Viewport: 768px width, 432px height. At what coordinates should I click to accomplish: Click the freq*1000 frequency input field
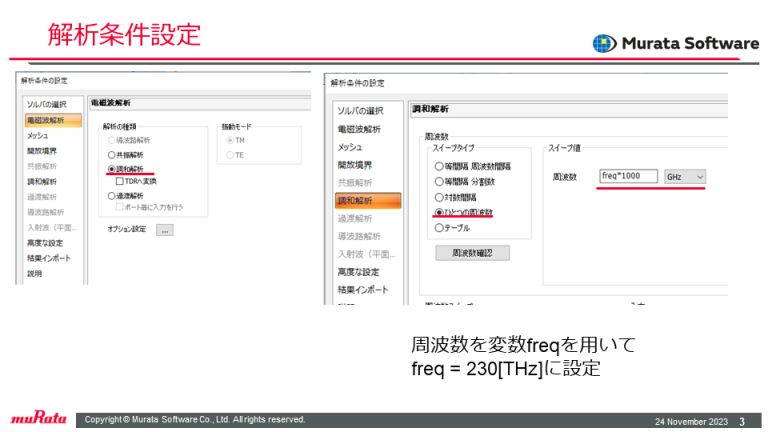[629, 176]
